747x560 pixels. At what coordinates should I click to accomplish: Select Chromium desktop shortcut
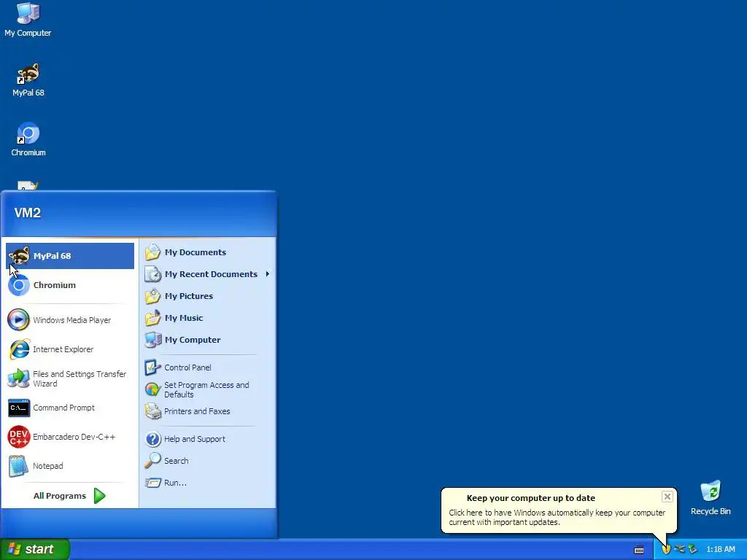click(x=28, y=139)
